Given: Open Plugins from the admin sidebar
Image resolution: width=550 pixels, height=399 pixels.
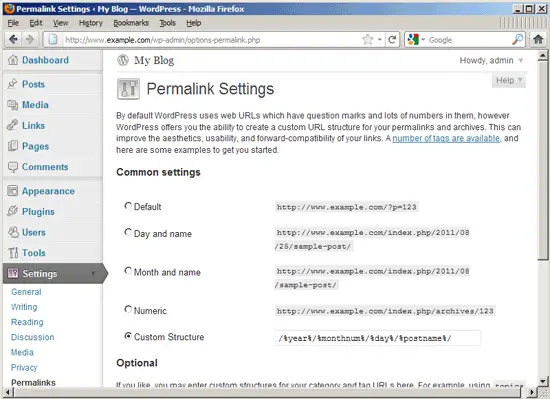Looking at the screenshot, I should pos(38,211).
